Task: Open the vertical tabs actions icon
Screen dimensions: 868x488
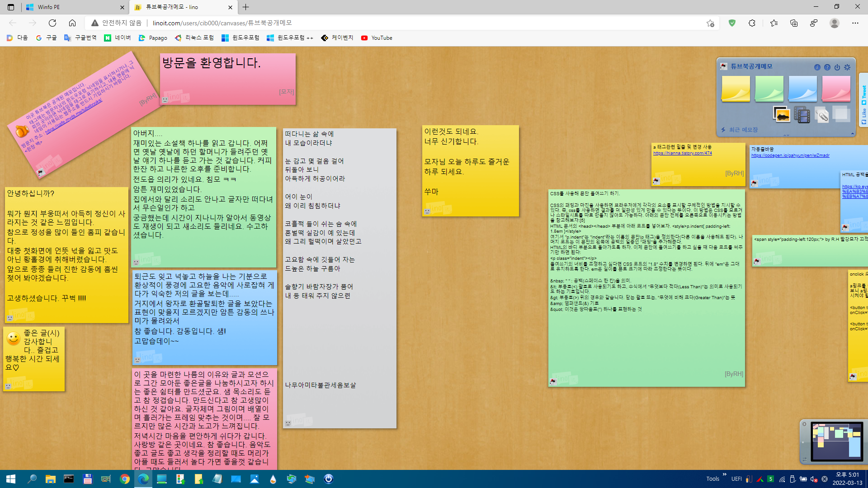Action: pos(11,7)
